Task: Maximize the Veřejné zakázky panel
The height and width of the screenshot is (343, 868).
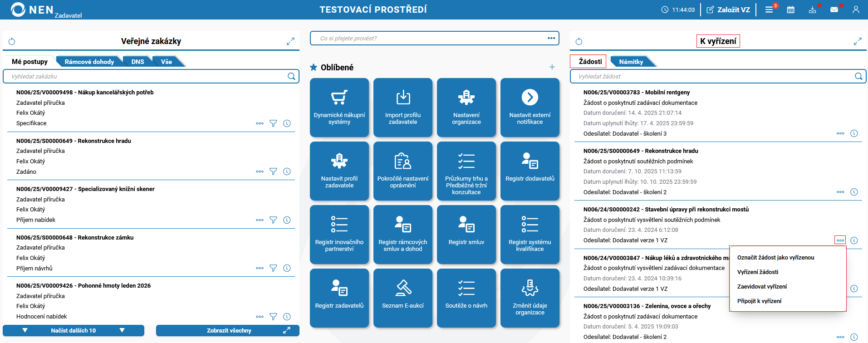Action: pos(290,42)
